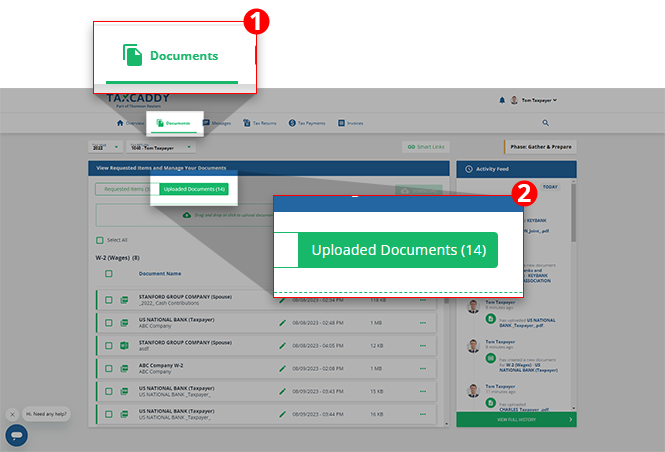Switch to the Tax Returns tab
This screenshot has height=452, width=665.
click(x=260, y=123)
